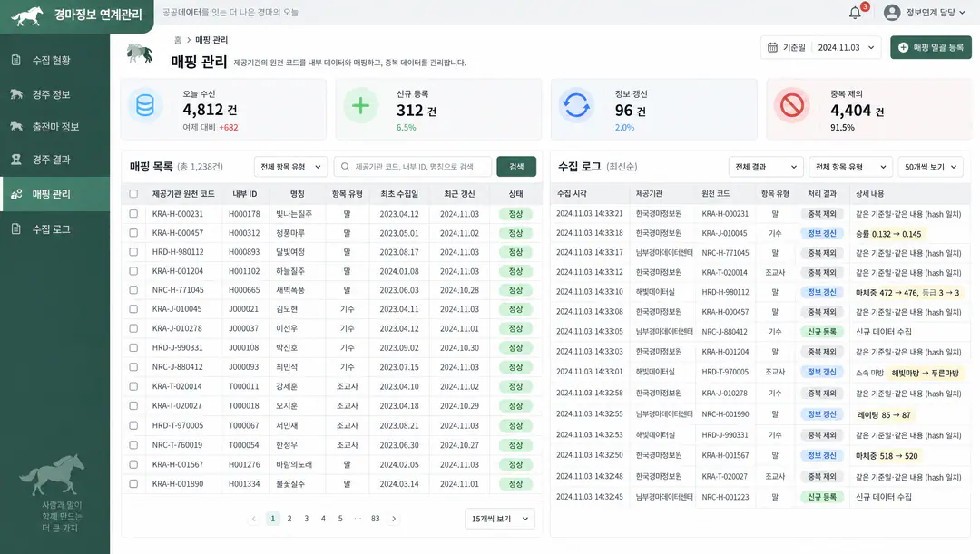The image size is (980, 554).
Task: Open 출전마 정보 in sidebar
Action: click(x=55, y=127)
